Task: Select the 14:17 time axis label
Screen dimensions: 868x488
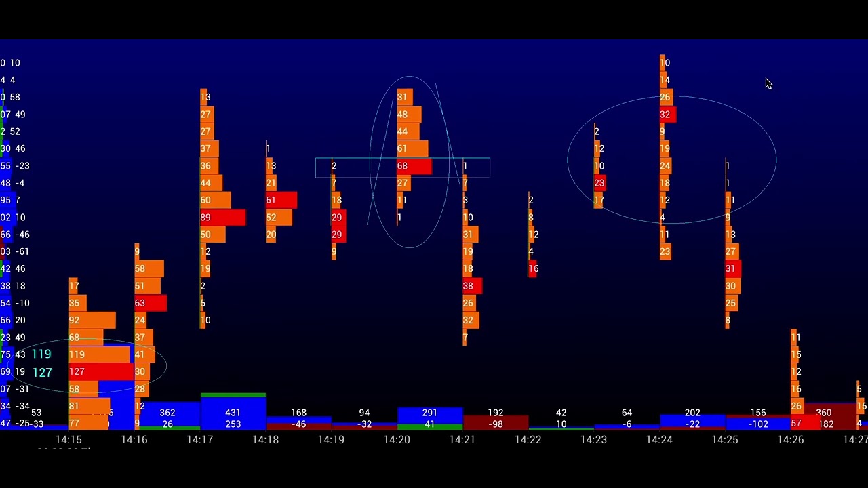Action: [200, 440]
